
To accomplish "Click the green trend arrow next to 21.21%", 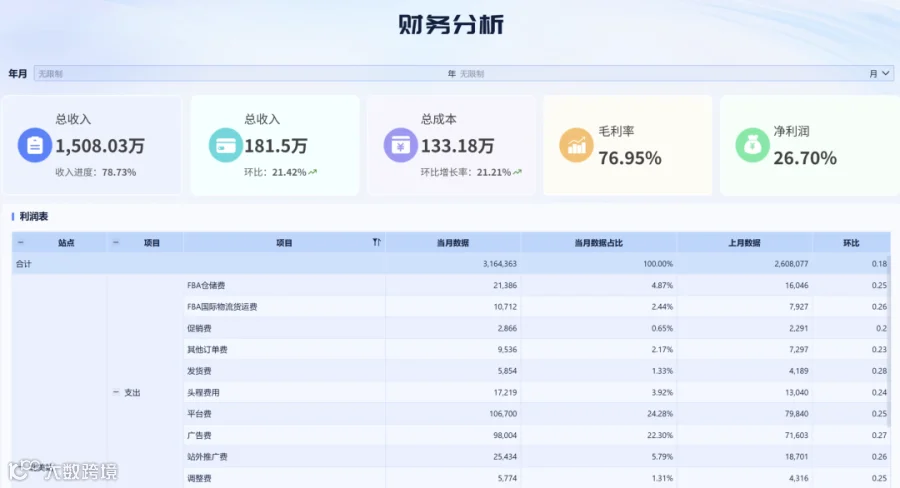I will pyautogui.click(x=517, y=172).
